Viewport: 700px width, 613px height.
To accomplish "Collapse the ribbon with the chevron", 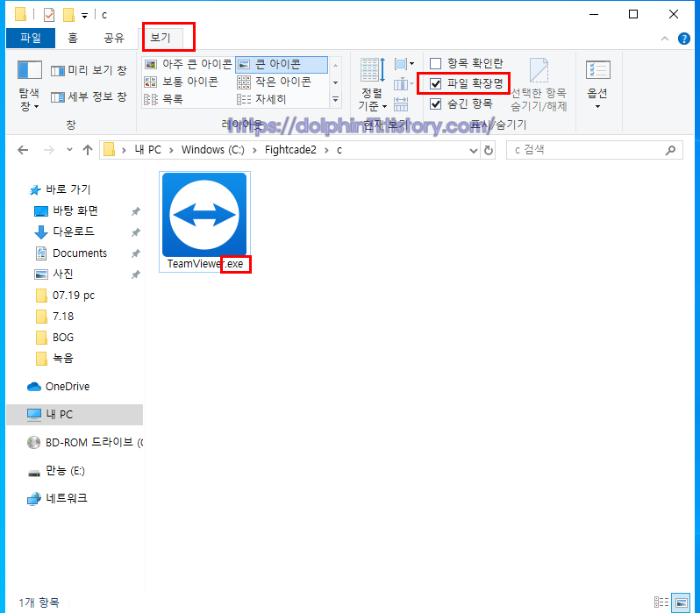I will [x=665, y=39].
